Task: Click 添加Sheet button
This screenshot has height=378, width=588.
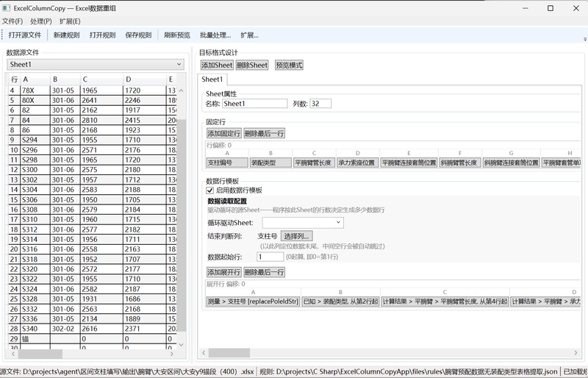Action: [217, 65]
